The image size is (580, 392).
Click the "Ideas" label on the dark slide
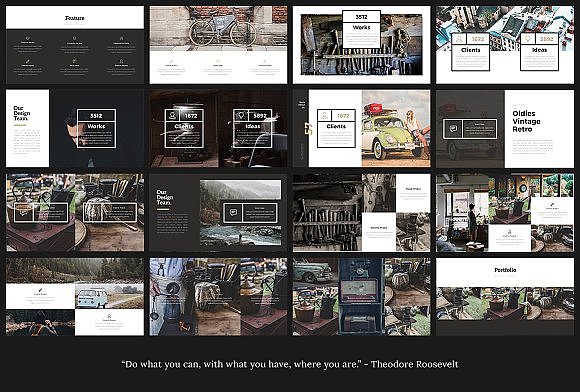tap(253, 126)
